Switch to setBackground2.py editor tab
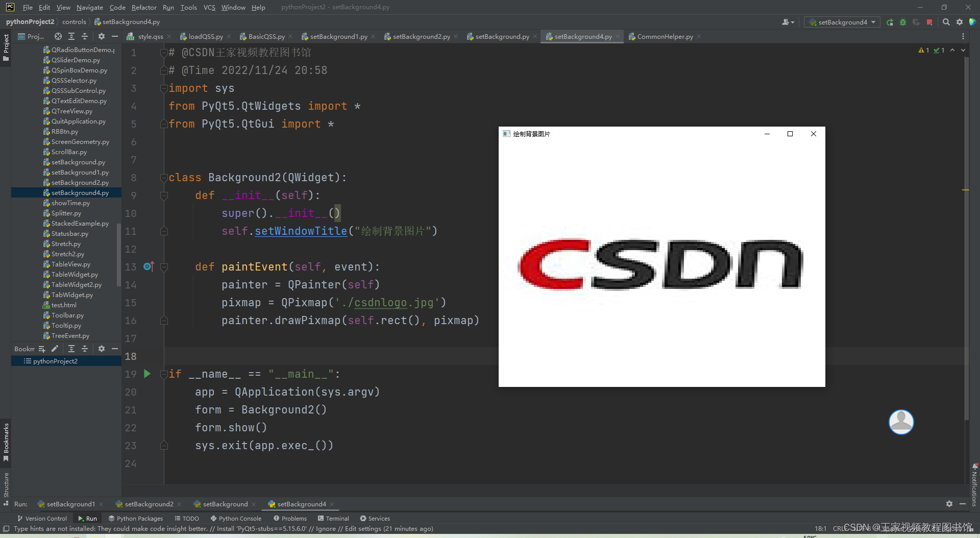 click(421, 36)
